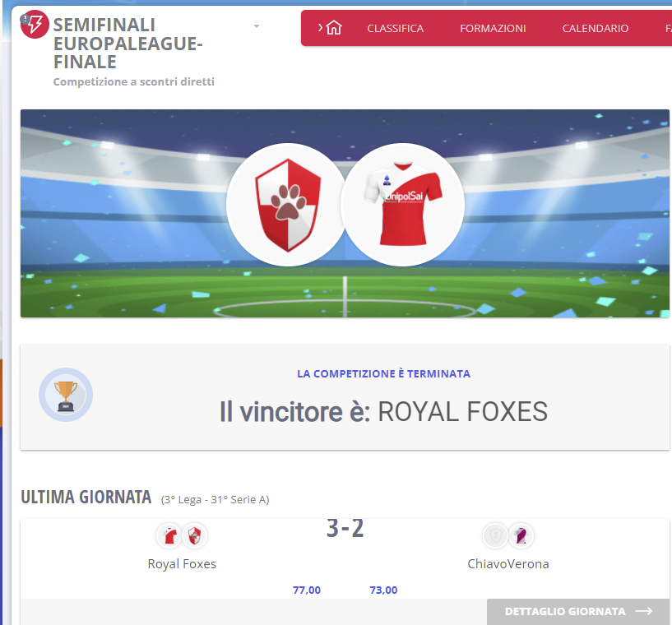Viewport: 672px width, 625px height.
Task: Click the Semifinali Europaleague-Finale title
Action: point(128,44)
